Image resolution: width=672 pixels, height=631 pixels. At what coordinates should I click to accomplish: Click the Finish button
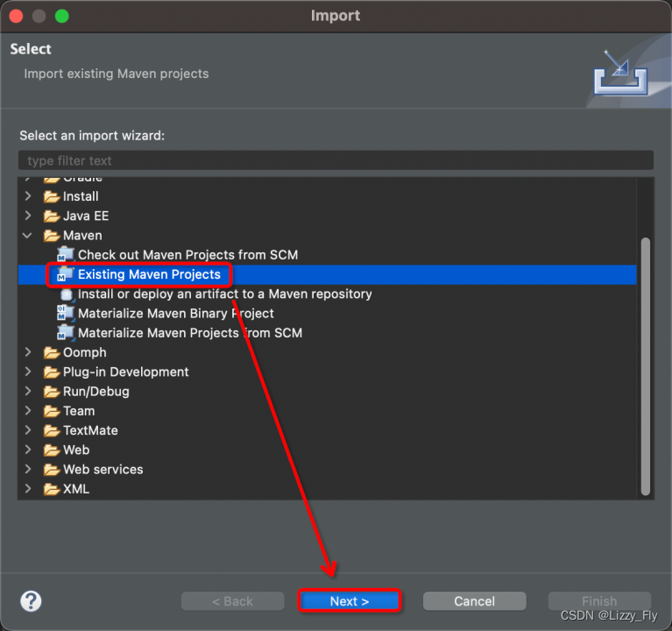599,601
